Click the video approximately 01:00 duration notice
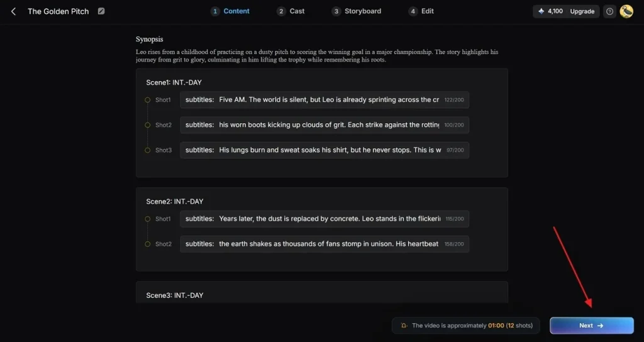Viewport: 644px width, 342px height. point(466,325)
